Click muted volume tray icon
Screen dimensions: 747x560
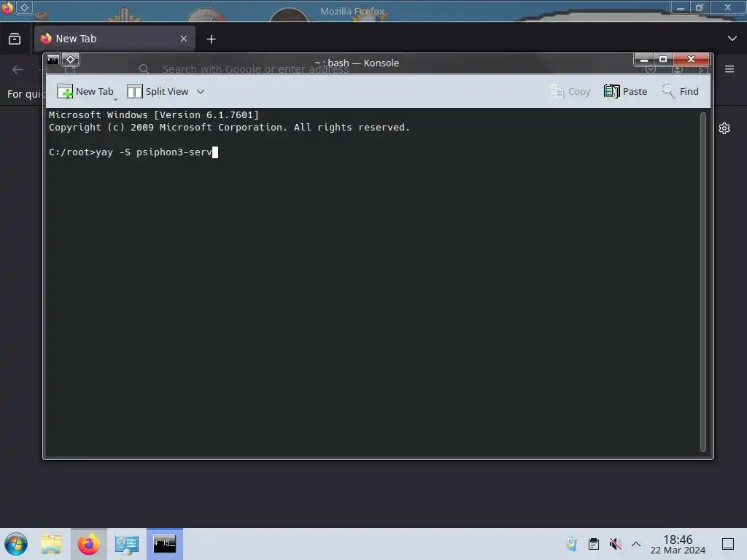616,544
